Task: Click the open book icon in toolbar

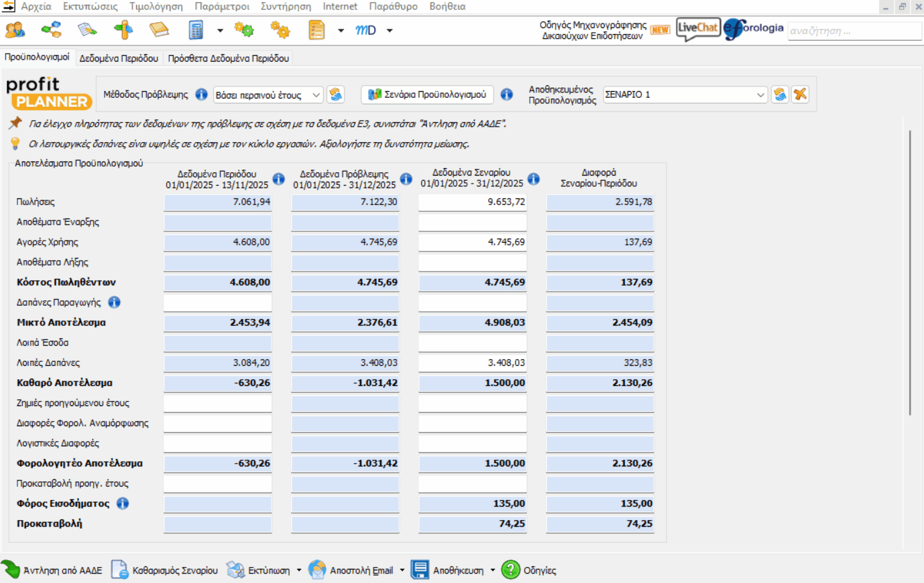Action: [x=159, y=30]
